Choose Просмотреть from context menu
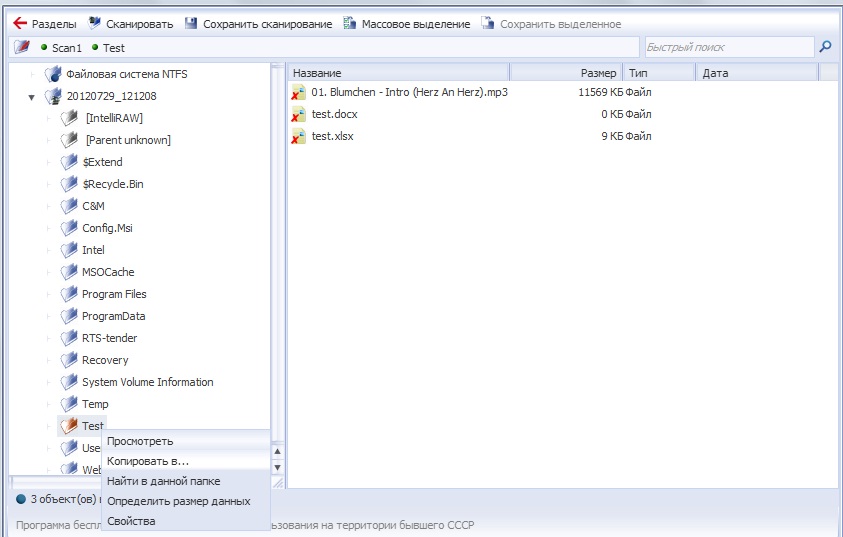Screen dimensions: 843x537 185,441
